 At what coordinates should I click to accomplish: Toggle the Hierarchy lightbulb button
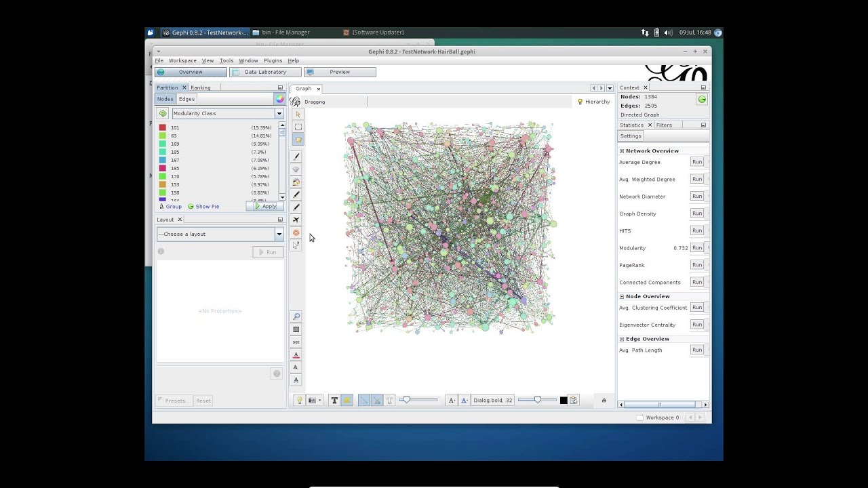pos(593,102)
